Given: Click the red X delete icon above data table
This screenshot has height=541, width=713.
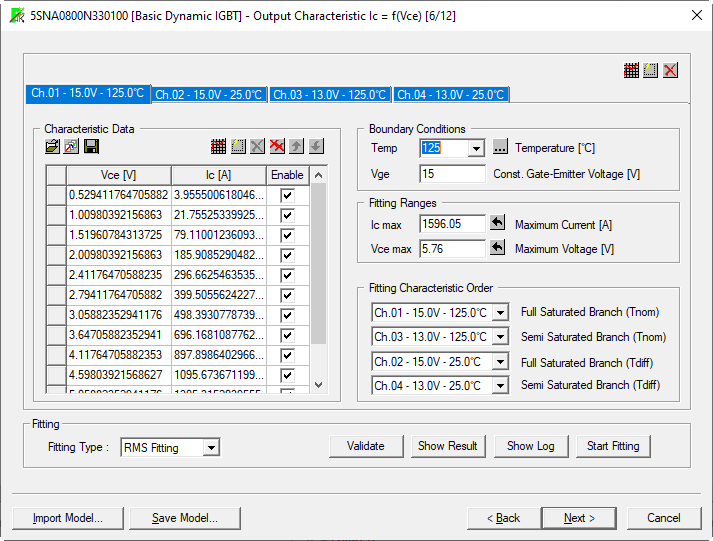Looking at the screenshot, I should coord(277,146).
